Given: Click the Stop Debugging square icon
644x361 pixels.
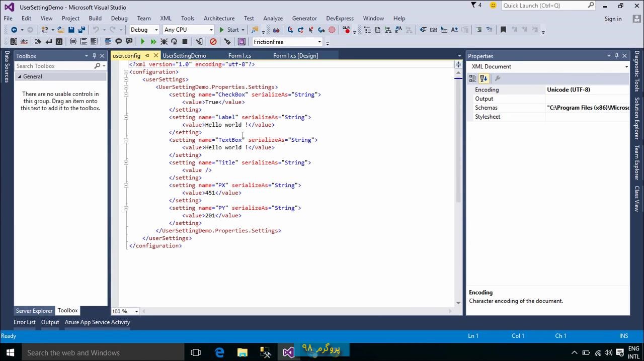Looking at the screenshot, I should [186, 41].
